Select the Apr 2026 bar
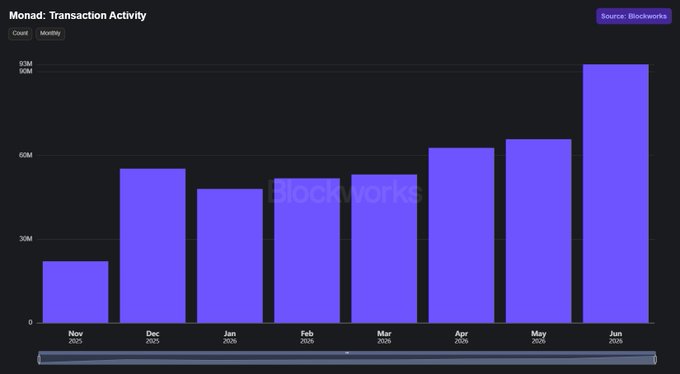 coord(461,235)
